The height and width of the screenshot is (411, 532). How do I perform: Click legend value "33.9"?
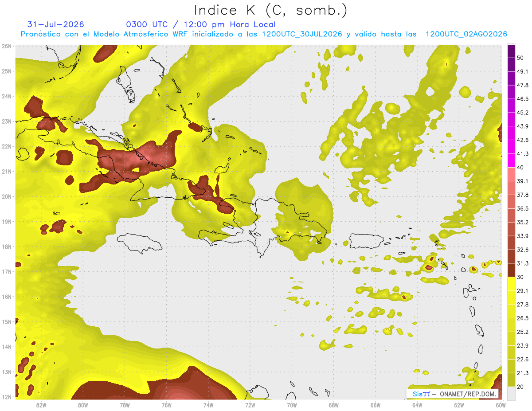click(523, 236)
